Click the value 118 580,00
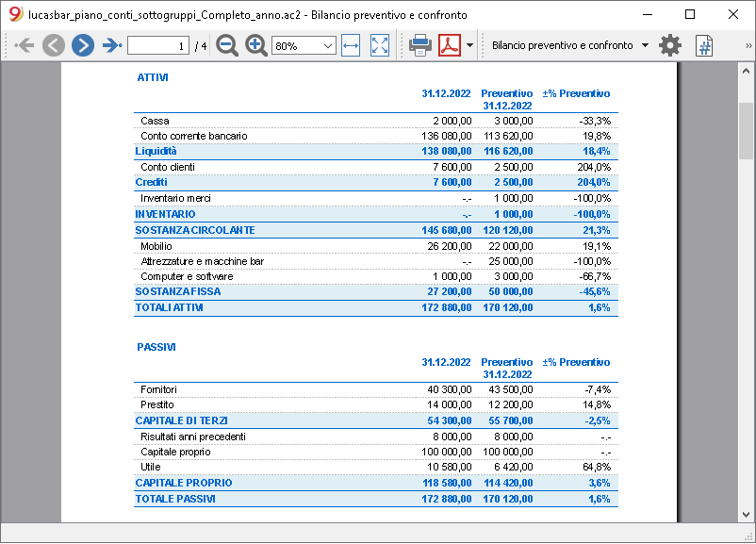 tap(447, 483)
